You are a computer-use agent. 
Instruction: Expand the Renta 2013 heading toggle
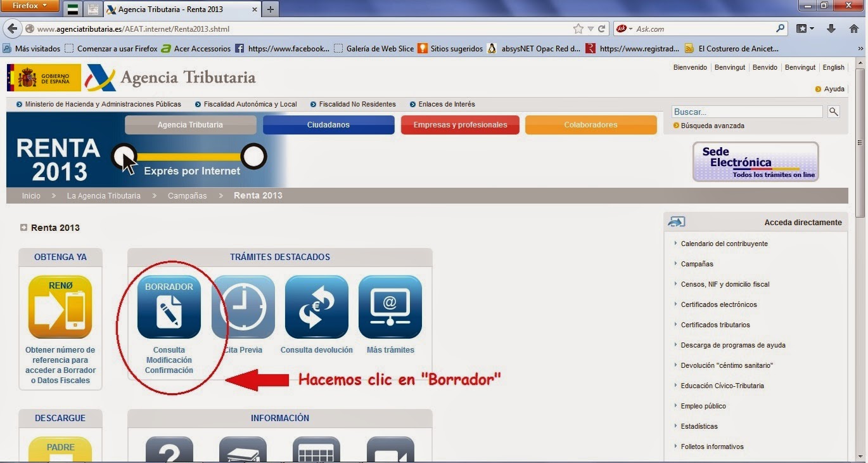click(x=23, y=228)
